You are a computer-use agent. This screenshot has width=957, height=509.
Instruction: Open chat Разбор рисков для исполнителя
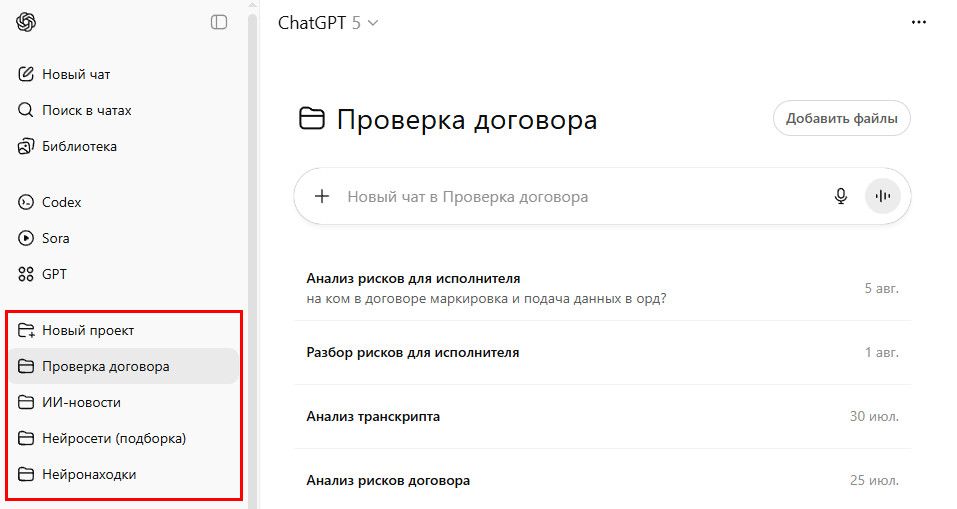click(x=602, y=352)
